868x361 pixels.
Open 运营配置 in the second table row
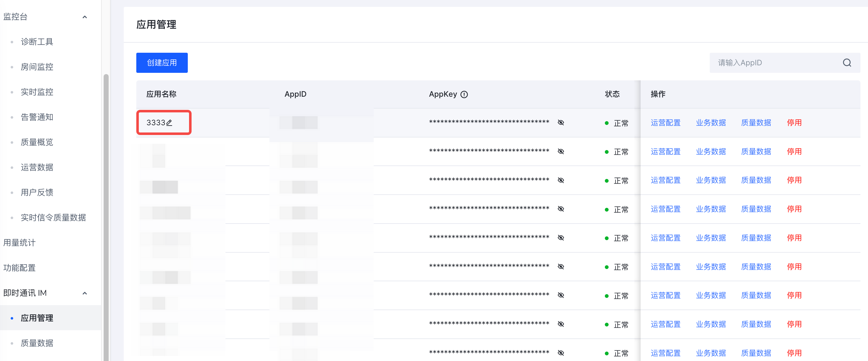pyautogui.click(x=665, y=152)
